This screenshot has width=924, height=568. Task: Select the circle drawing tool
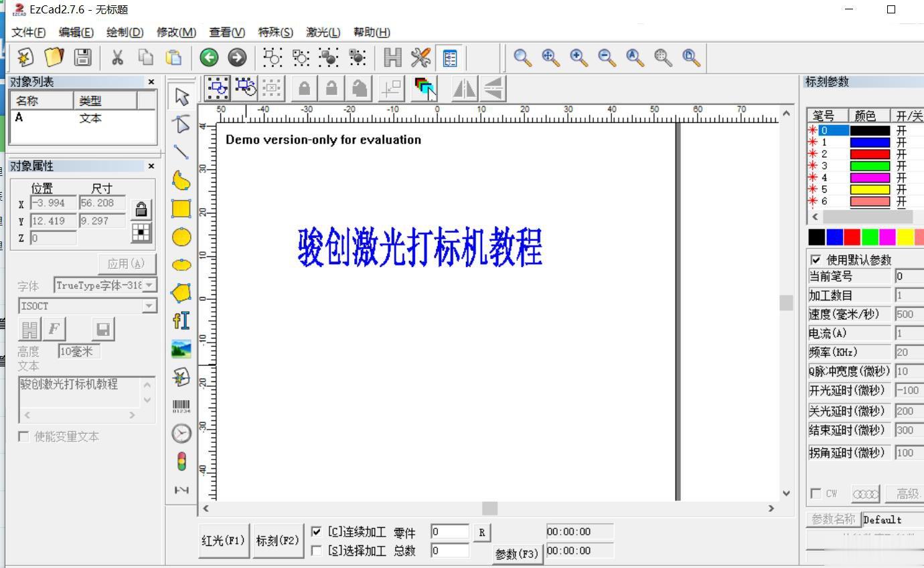coord(181,237)
